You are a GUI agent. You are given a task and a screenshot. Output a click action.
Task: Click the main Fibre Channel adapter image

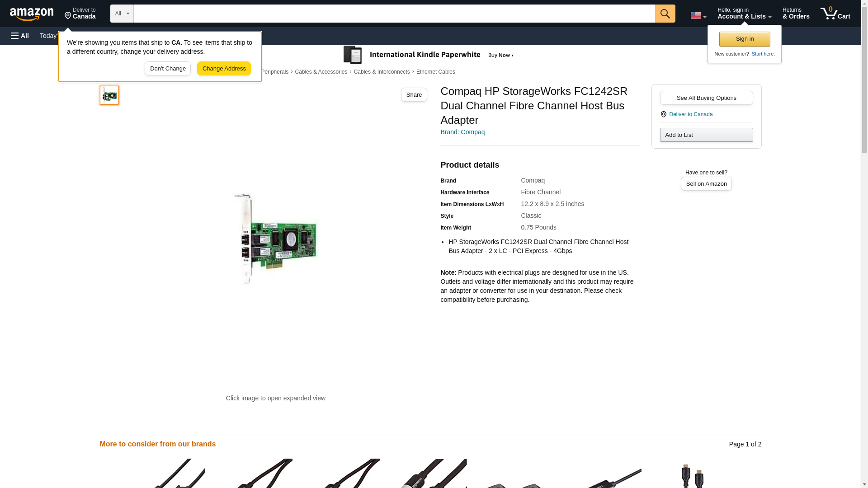[x=275, y=239]
